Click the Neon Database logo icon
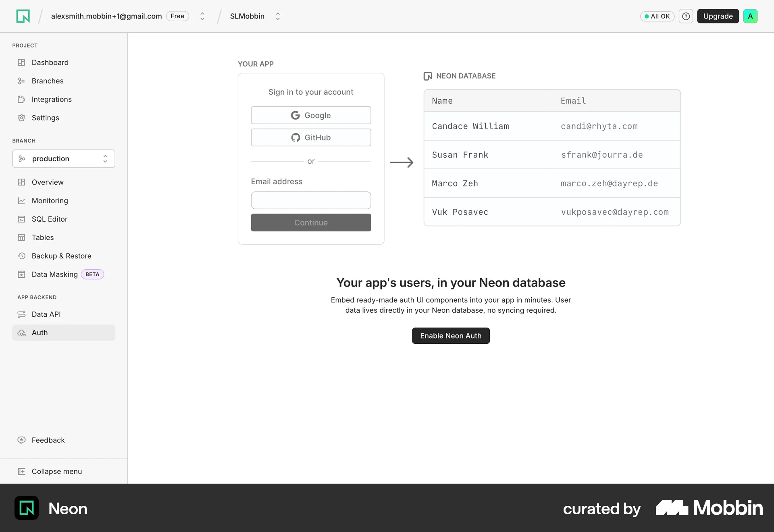 [x=428, y=76]
